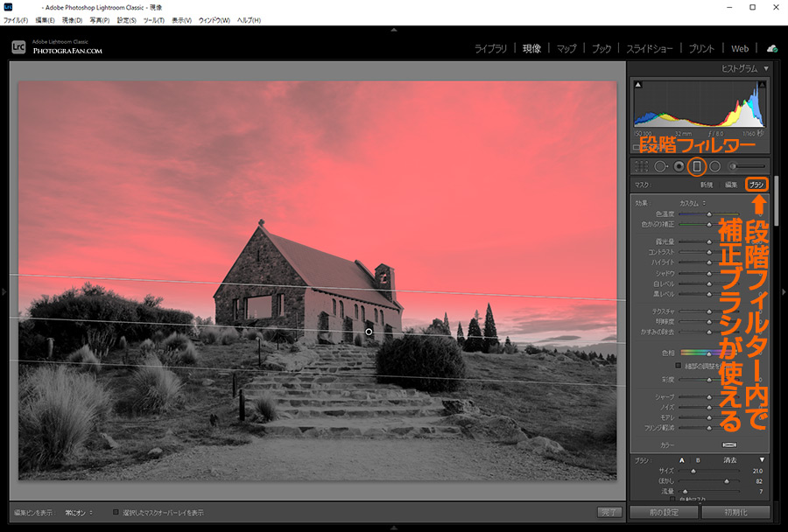Open the 編集(E) menu
Screen dimensions: 788x532
pos(45,21)
